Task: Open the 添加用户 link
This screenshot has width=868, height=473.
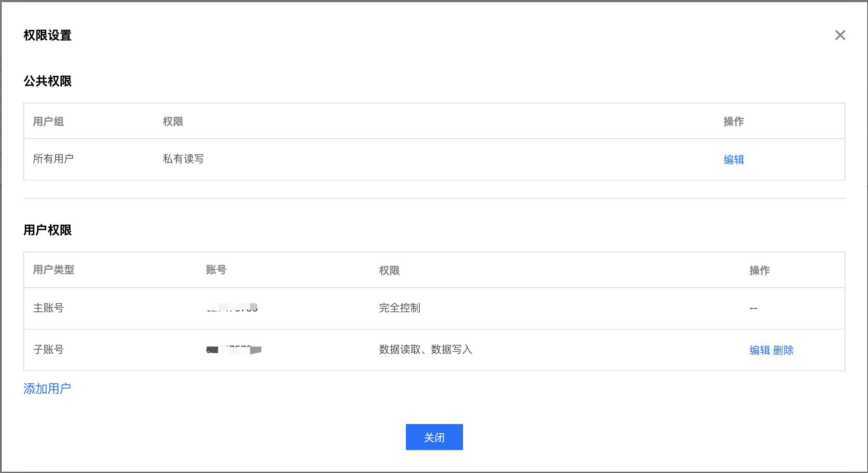Action: tap(47, 389)
